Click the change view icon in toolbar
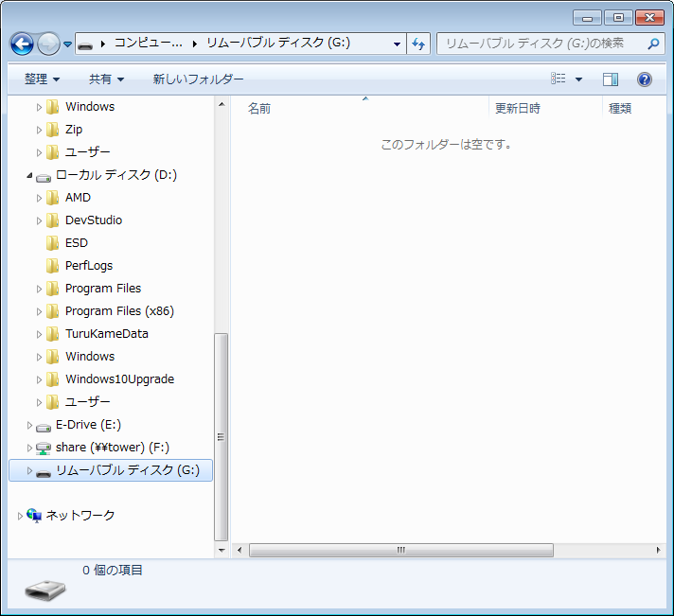Image resolution: width=674 pixels, height=616 pixels. (559, 79)
